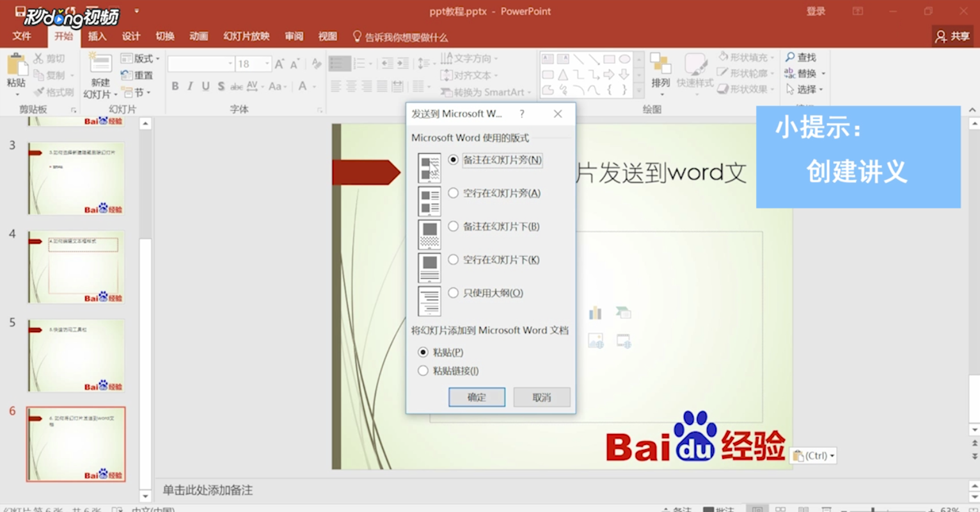Apply Bold formatting
This screenshot has height=512, width=980.
click(175, 86)
